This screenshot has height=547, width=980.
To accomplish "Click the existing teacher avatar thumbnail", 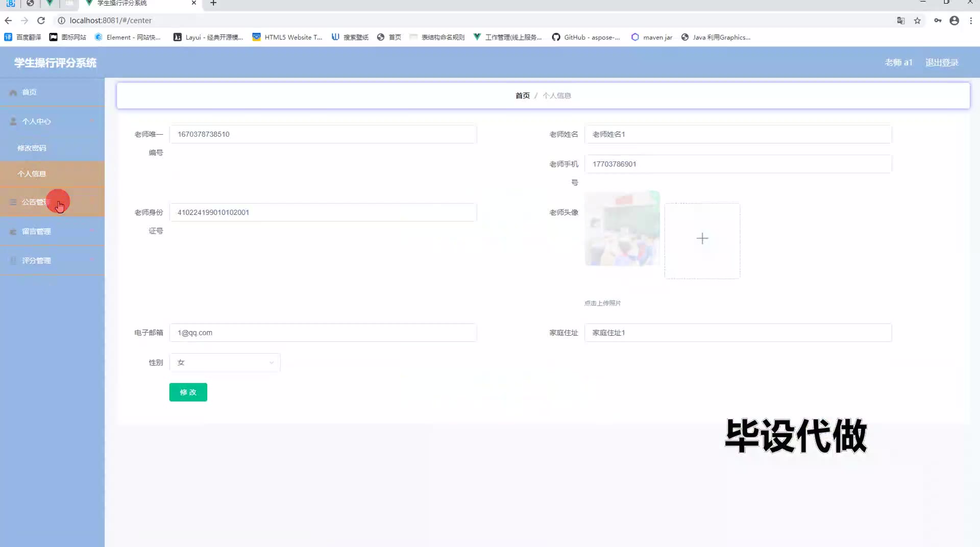I will click(x=622, y=229).
